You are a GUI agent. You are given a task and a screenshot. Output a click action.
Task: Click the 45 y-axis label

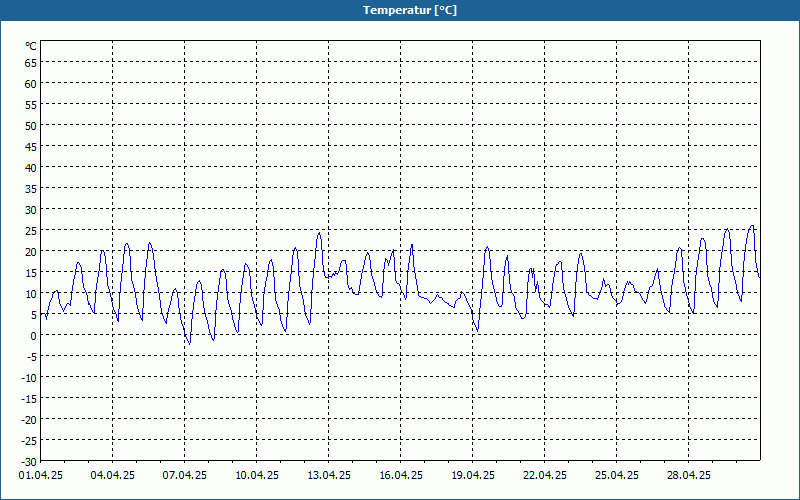(x=31, y=147)
